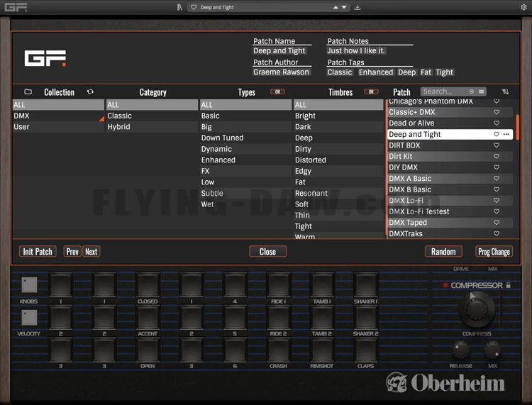Image resolution: width=532 pixels, height=405 pixels.
Task: Filter types by Down Tuned
Action: (245, 138)
